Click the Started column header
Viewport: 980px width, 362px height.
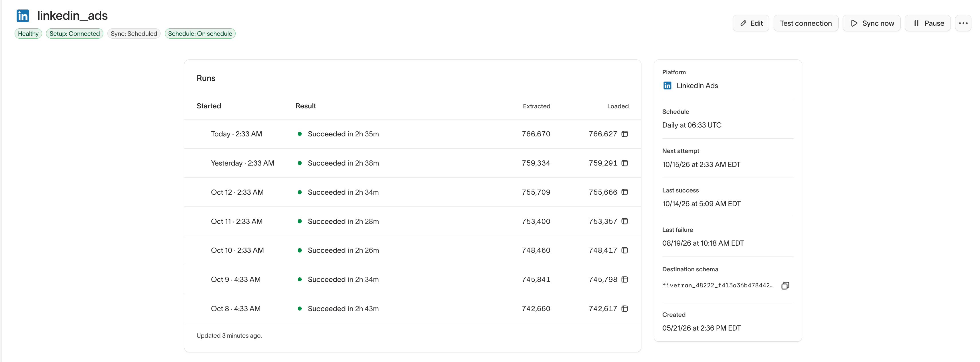tap(208, 106)
